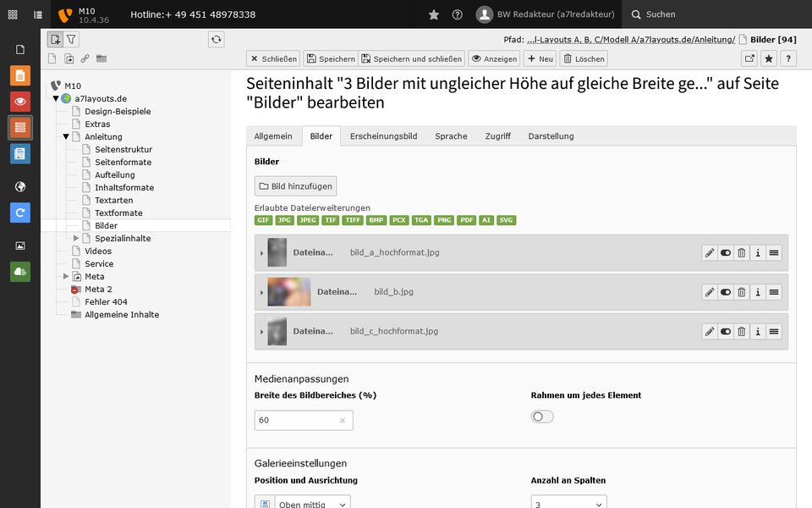This screenshot has height=508, width=812.
Task: Click the Bild hinzufügen button
Action: (x=296, y=186)
